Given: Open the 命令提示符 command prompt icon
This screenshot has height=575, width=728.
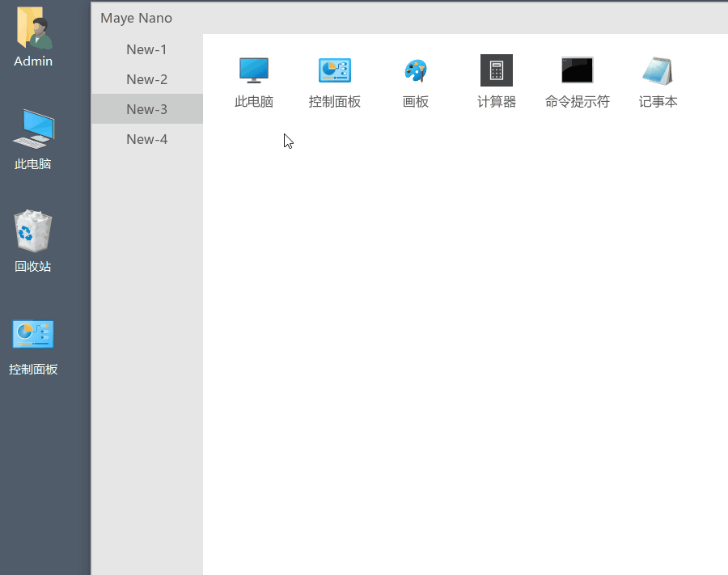Looking at the screenshot, I should tap(578, 71).
